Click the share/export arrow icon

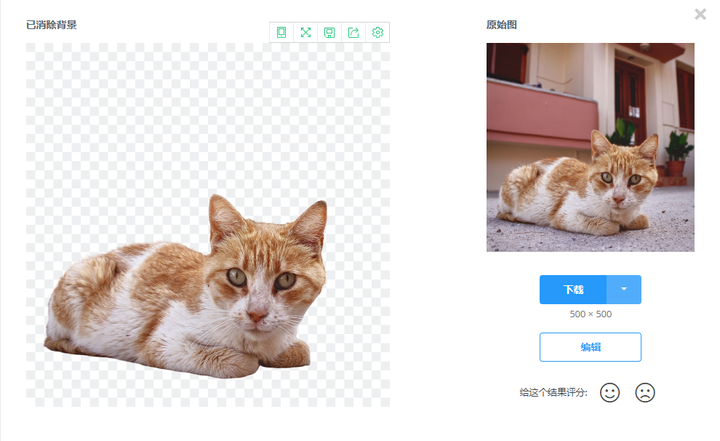coord(353,32)
